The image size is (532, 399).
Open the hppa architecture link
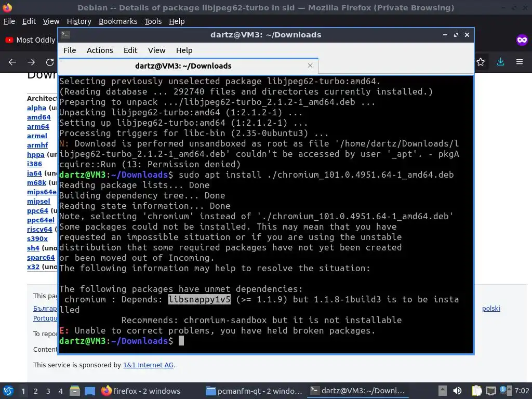click(x=36, y=155)
